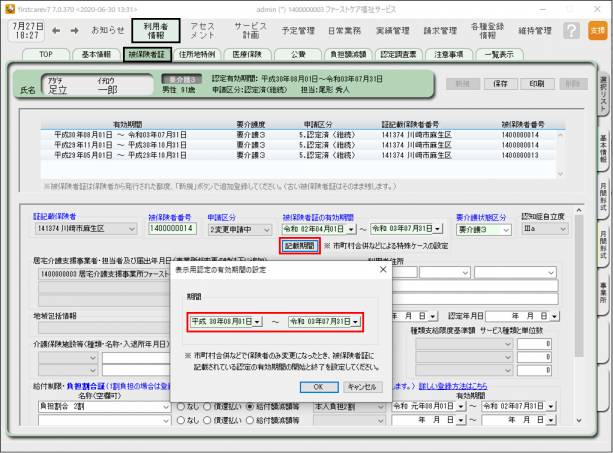The height and width of the screenshot is (453, 613).
Task: Select なし radio in the empty second row
Action: pos(181,420)
